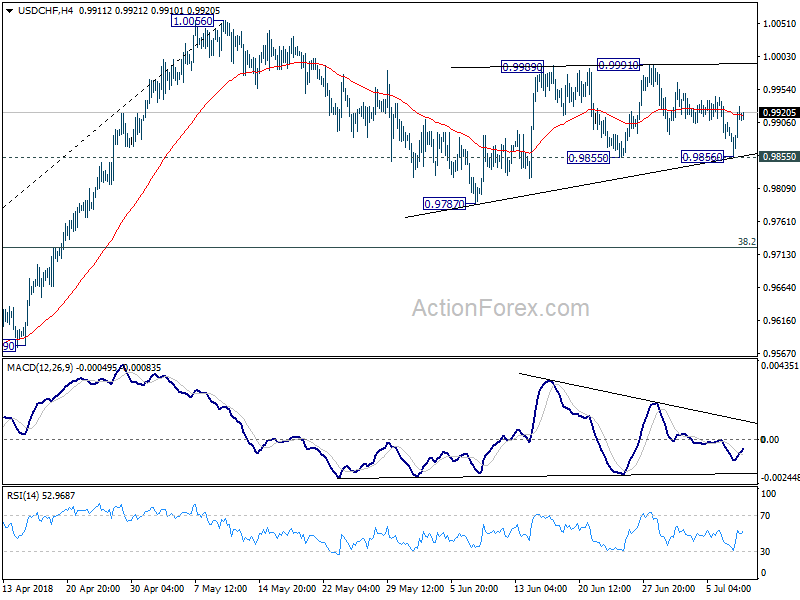Click the 5 Jul 04:00 date label
The image size is (800, 600).
(x=729, y=589)
